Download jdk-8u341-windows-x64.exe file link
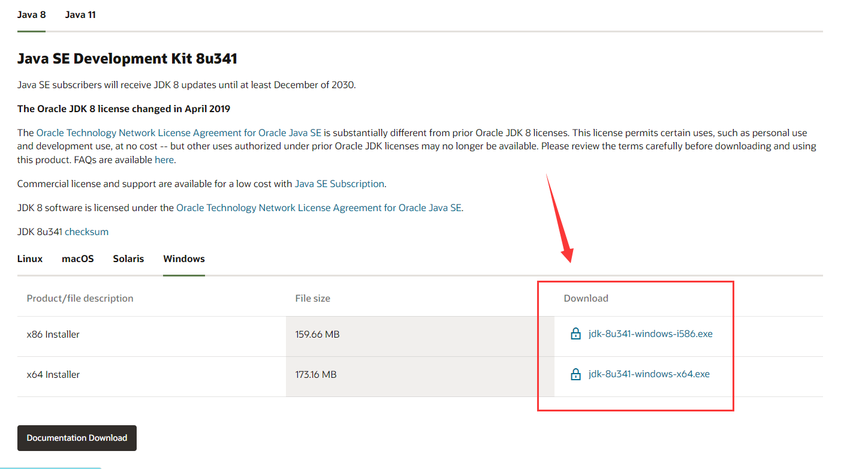This screenshot has width=868, height=469. point(649,374)
